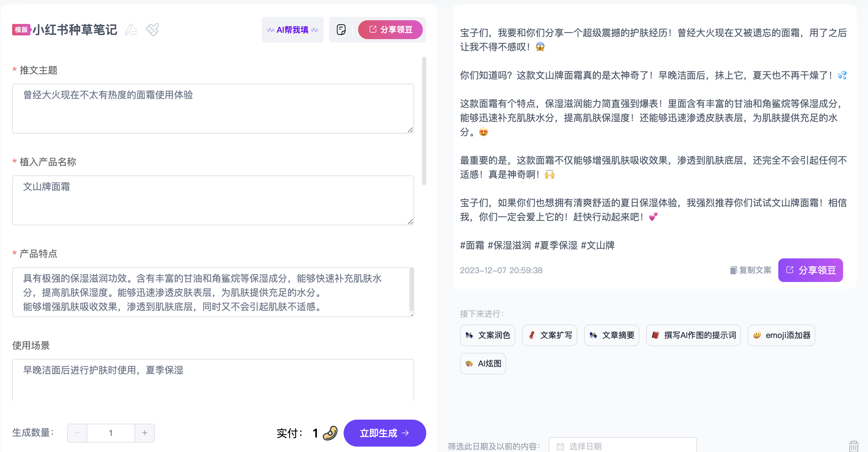Image resolution: width=868 pixels, height=452 pixels.
Task: Click 复制文案 copy icon
Action: pyautogui.click(x=733, y=270)
